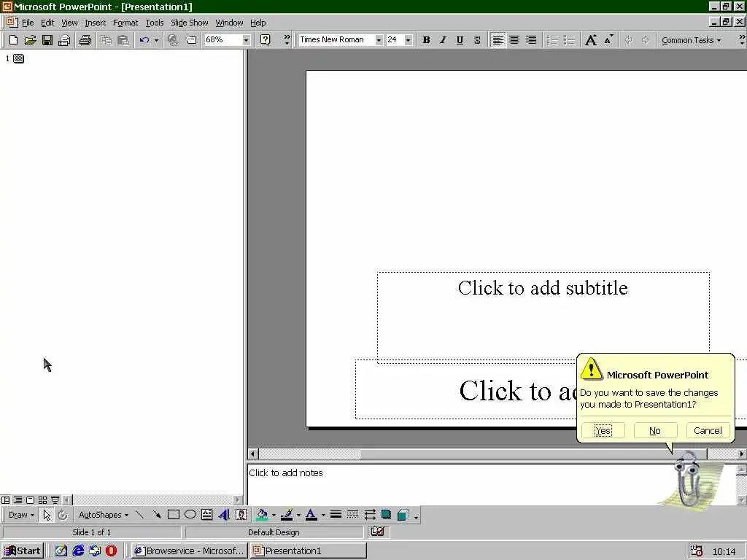747x560 pixels.
Task: Click No in the save prompt
Action: tap(655, 430)
